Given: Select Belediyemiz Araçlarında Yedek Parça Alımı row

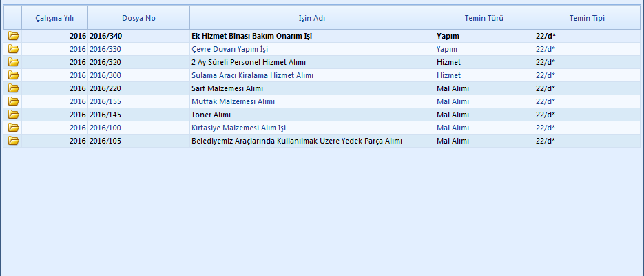Looking at the screenshot, I should [x=296, y=141].
